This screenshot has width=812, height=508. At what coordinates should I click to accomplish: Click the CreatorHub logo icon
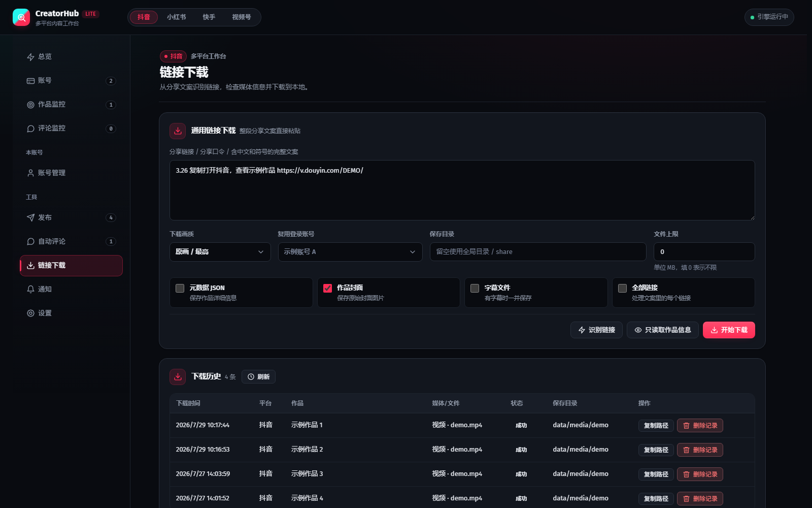tap(21, 17)
